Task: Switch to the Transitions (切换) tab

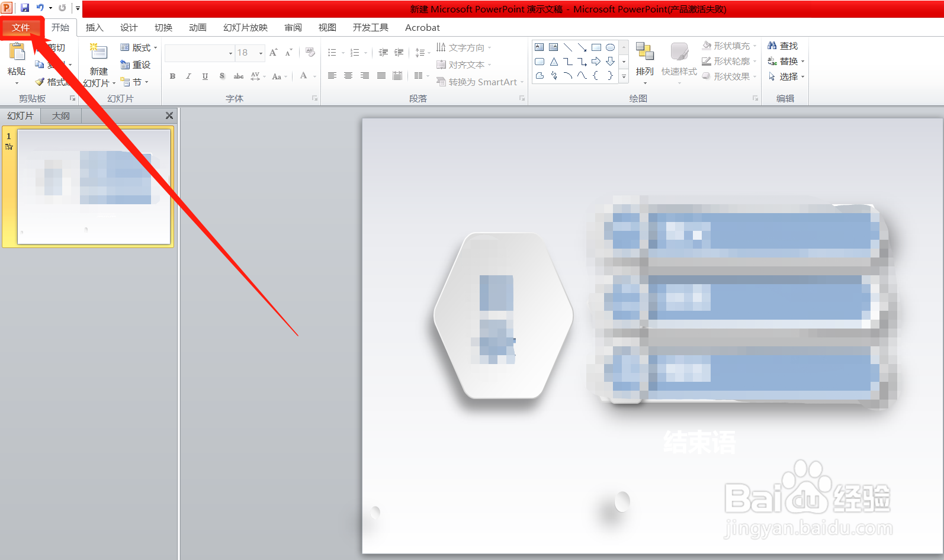Action: [163, 27]
